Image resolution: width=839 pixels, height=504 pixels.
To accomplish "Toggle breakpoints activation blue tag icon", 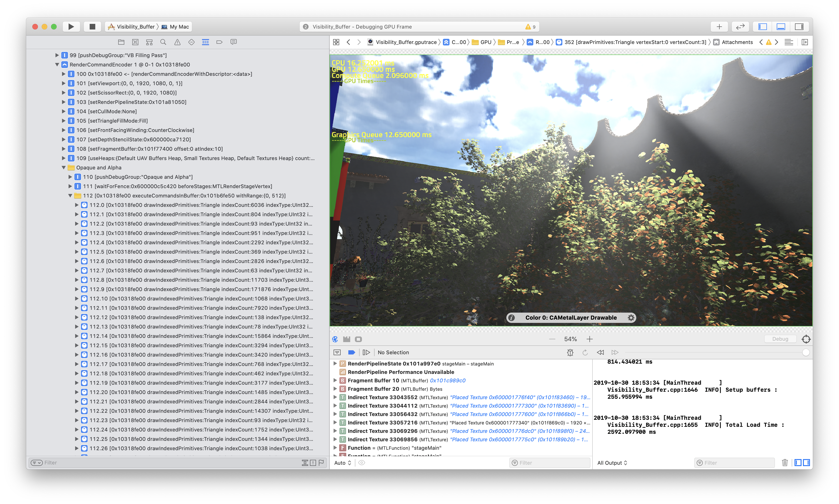I will click(352, 353).
